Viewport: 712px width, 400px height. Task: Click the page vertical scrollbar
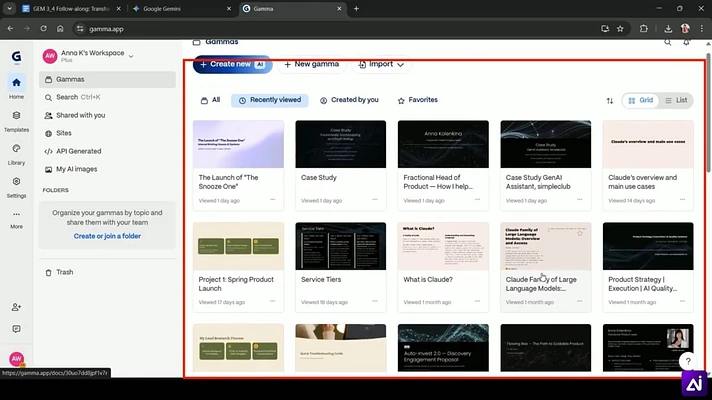(708, 114)
